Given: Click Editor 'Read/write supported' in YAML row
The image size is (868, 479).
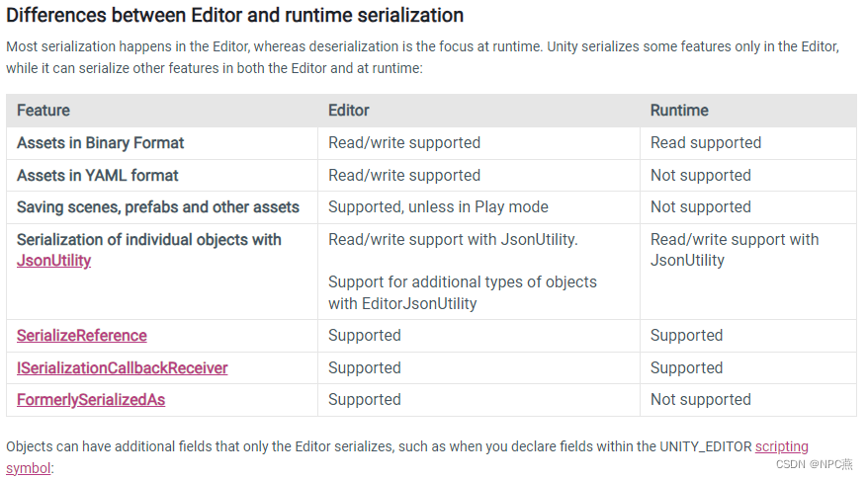Looking at the screenshot, I should click(404, 176).
